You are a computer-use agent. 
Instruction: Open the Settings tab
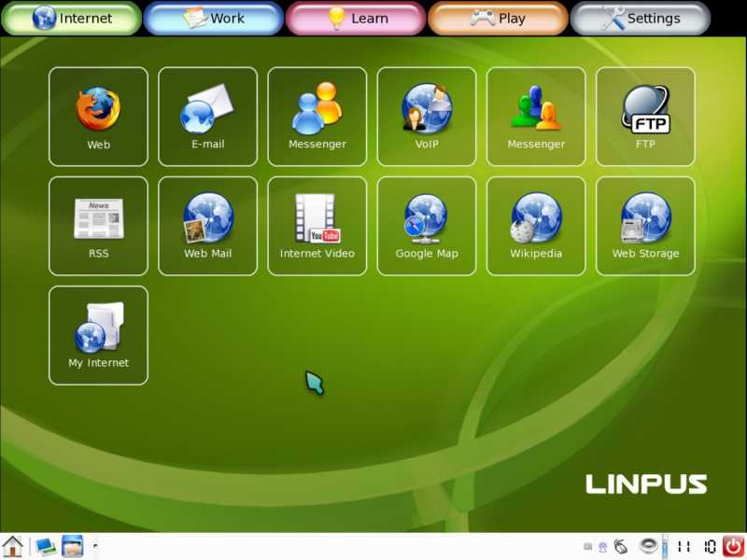641,18
